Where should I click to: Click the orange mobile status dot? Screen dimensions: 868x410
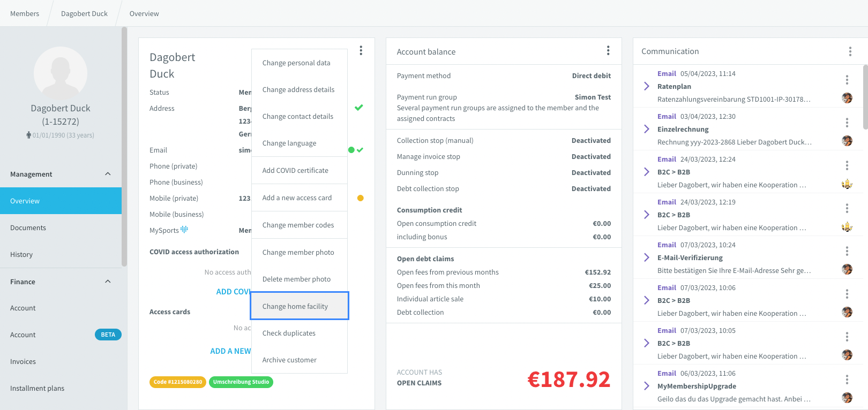pyautogui.click(x=361, y=198)
